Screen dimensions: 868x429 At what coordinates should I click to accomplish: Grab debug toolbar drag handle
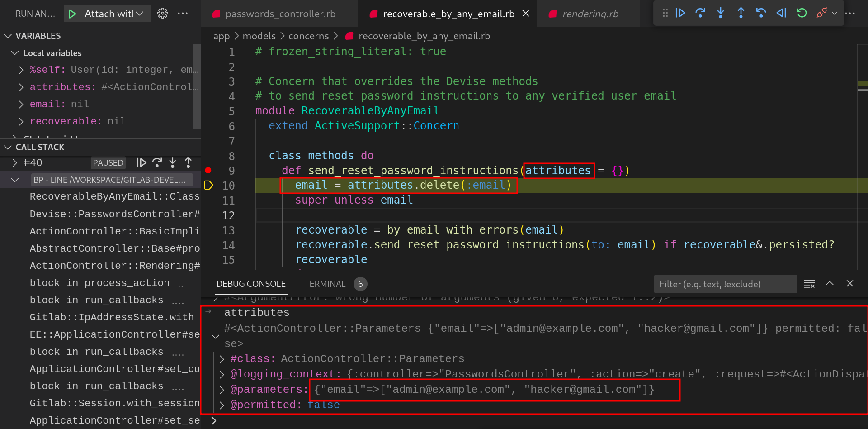pyautogui.click(x=665, y=13)
